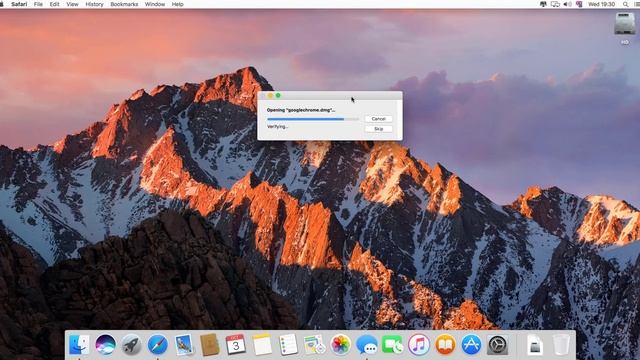Viewport: 640px width, 360px height.
Task: Open Launchpad rocket icon
Action: tap(131, 344)
